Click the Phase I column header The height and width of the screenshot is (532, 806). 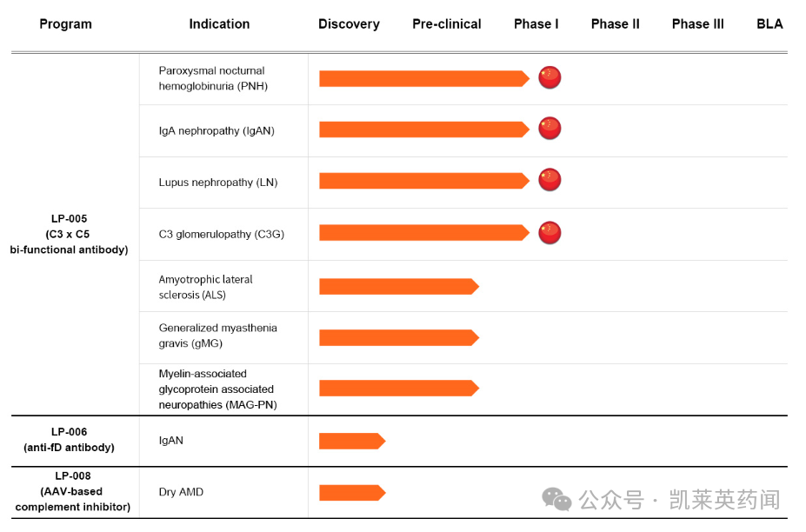(x=536, y=24)
